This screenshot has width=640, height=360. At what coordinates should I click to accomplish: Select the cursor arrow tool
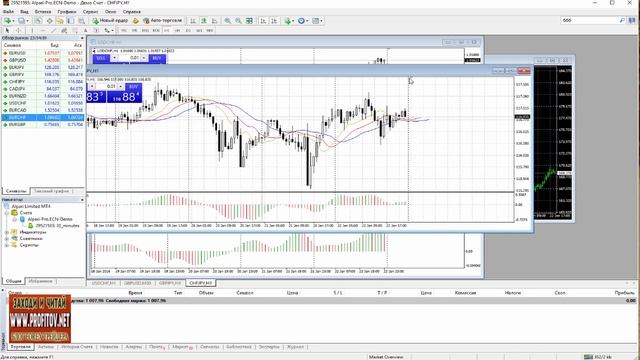click(7, 30)
